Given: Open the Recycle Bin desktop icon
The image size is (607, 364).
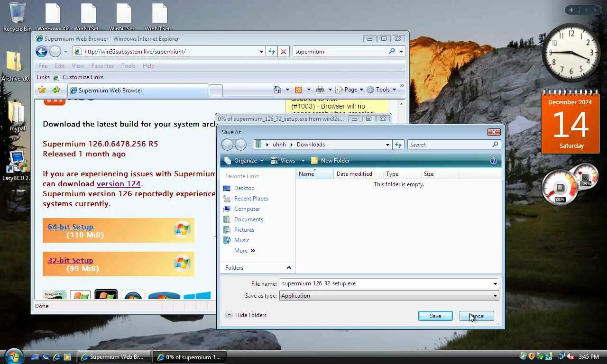Looking at the screenshot, I should tap(18, 17).
